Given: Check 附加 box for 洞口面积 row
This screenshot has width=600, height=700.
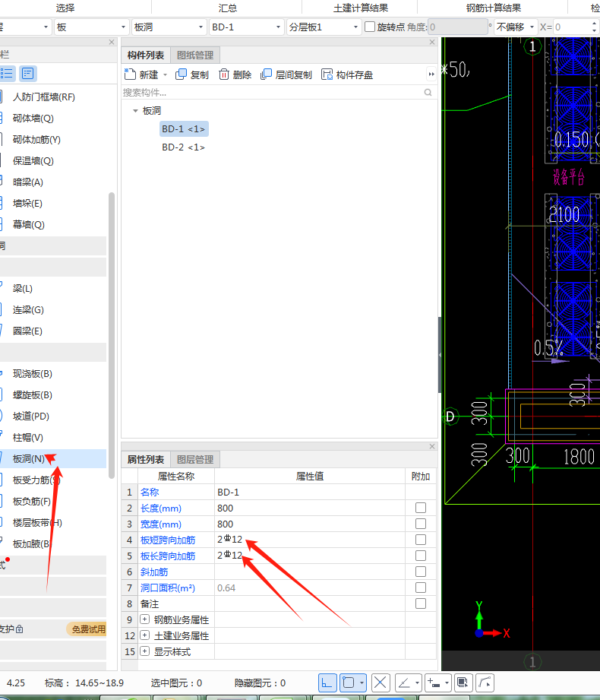Looking at the screenshot, I should tap(420, 588).
